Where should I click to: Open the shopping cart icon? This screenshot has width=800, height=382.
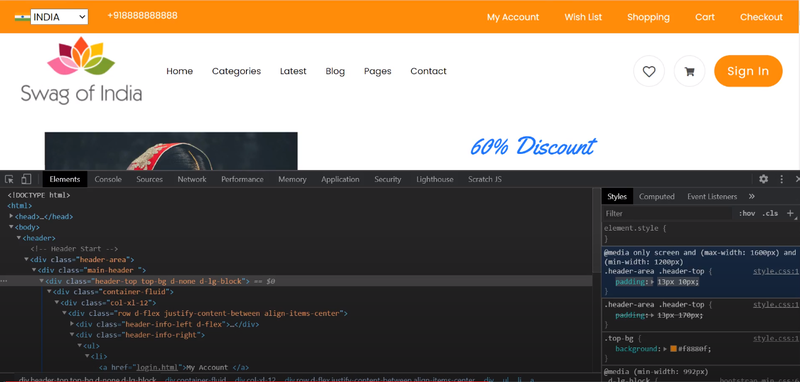689,71
